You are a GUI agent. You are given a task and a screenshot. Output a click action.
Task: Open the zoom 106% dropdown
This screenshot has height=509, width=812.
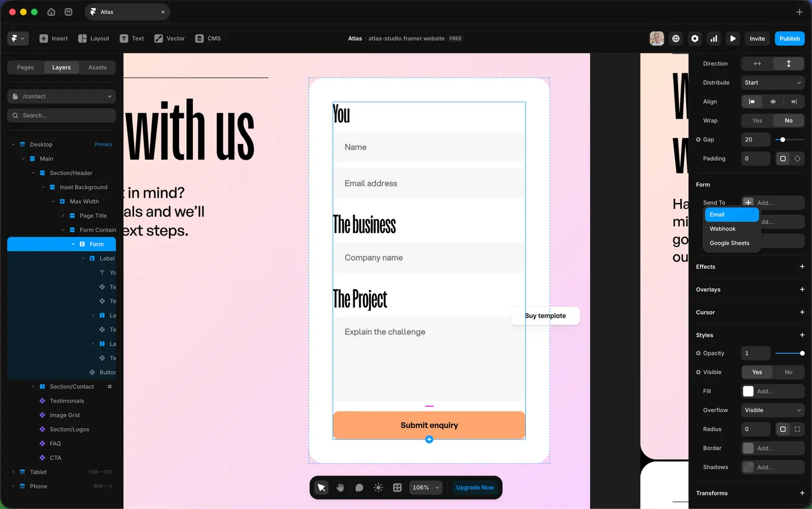click(x=426, y=488)
